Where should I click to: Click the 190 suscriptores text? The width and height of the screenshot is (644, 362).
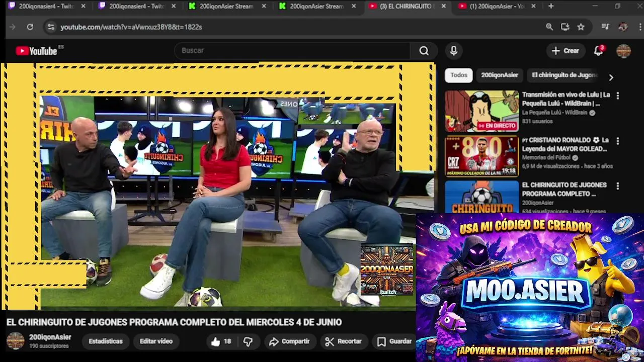[x=49, y=346]
